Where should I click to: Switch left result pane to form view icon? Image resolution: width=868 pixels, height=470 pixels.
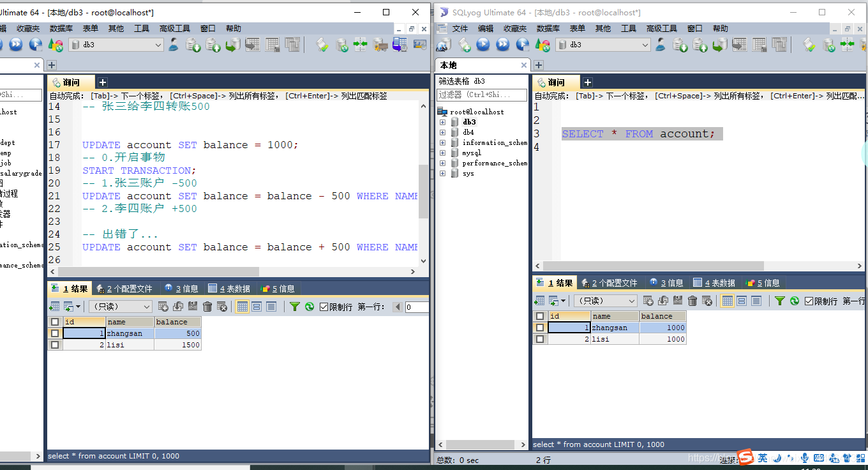pyautogui.click(x=257, y=307)
